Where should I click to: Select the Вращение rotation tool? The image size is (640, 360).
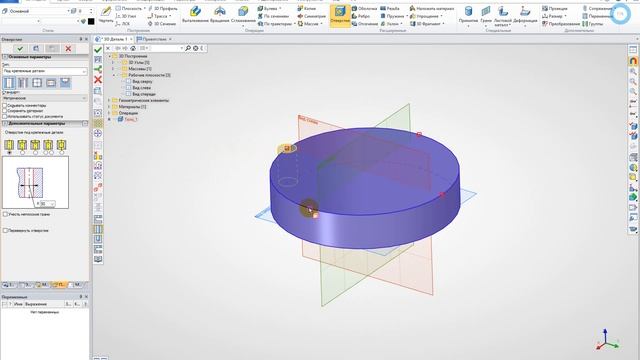220,15
